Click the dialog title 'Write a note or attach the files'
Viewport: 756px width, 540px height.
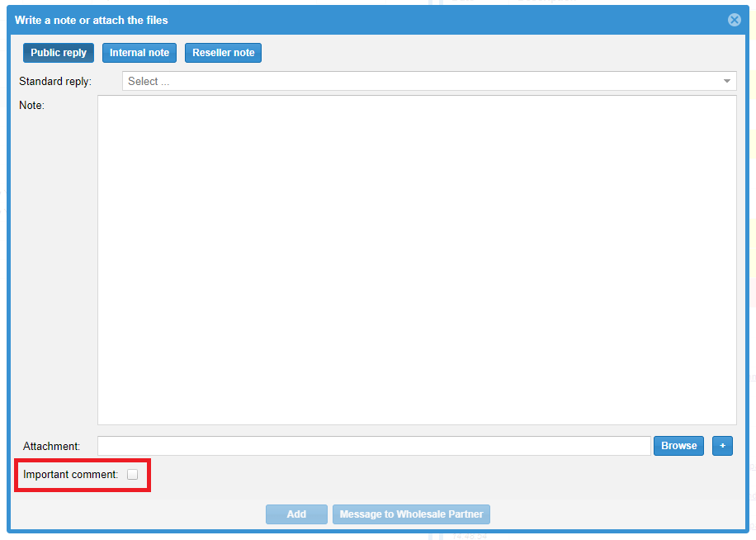[x=92, y=20]
